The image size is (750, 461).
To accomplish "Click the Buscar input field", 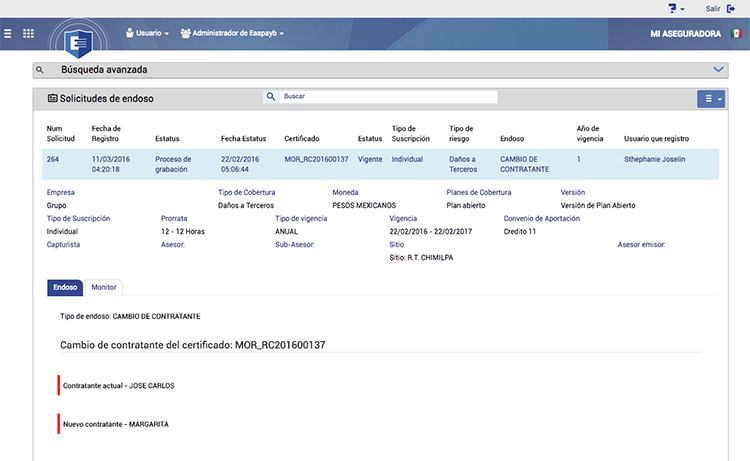I will (388, 97).
